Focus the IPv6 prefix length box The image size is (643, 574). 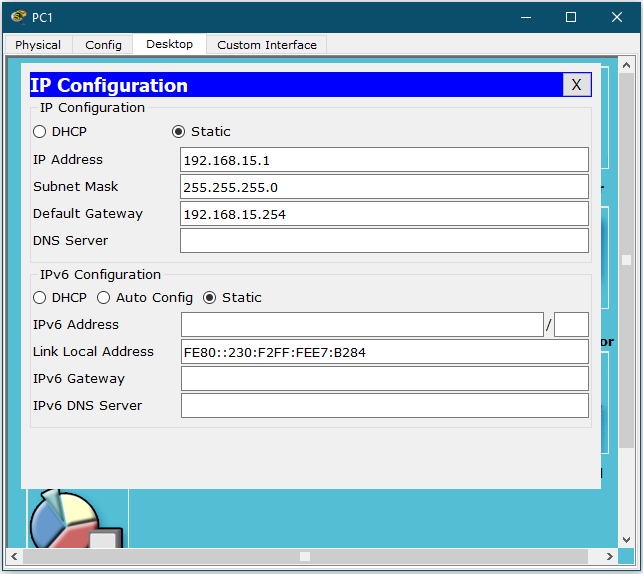(x=571, y=325)
